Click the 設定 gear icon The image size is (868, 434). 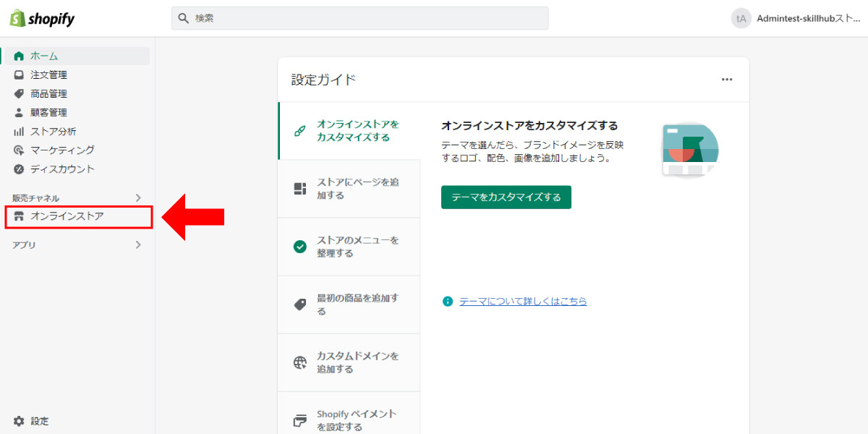(19, 421)
